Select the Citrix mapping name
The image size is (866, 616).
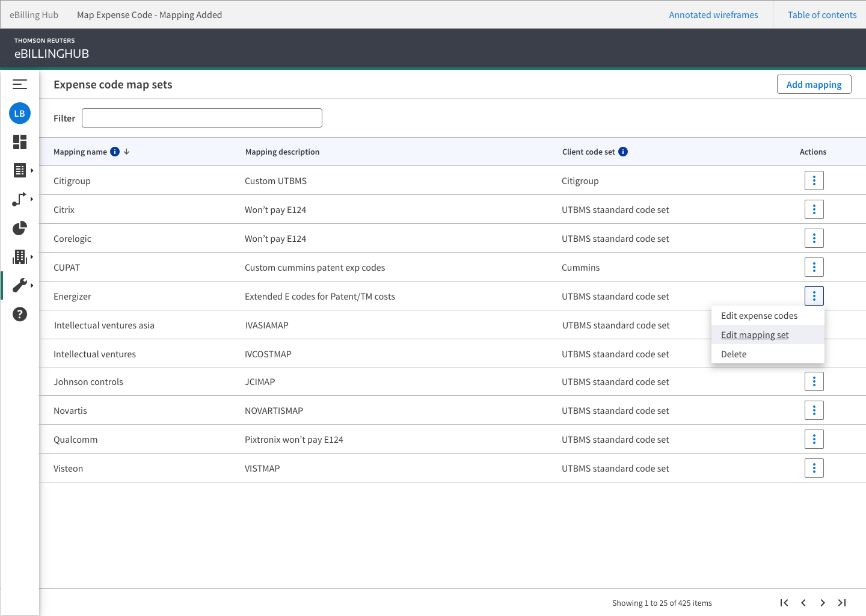[64, 209]
